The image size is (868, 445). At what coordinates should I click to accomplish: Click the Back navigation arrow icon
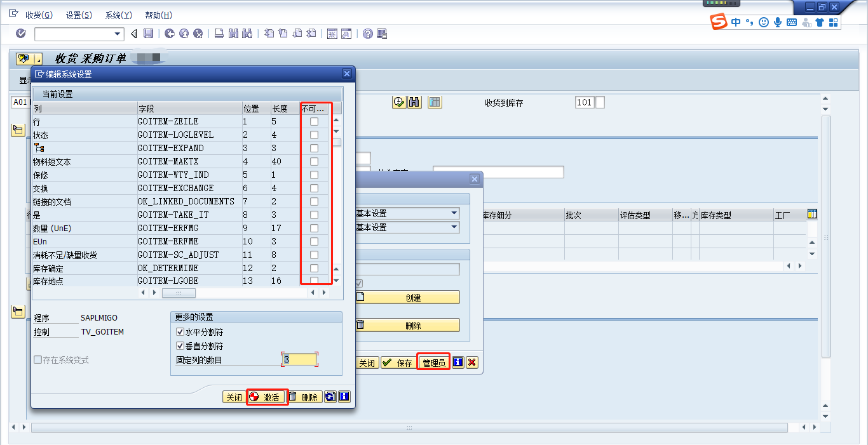coord(168,33)
